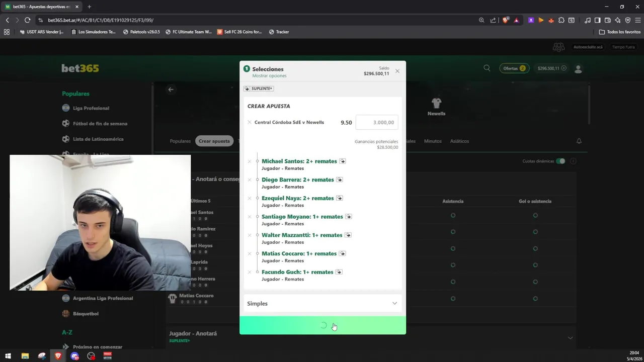The height and width of the screenshot is (362, 644).
Task: Select Asistencia for Ramirez row
Action: pyautogui.click(x=453, y=232)
